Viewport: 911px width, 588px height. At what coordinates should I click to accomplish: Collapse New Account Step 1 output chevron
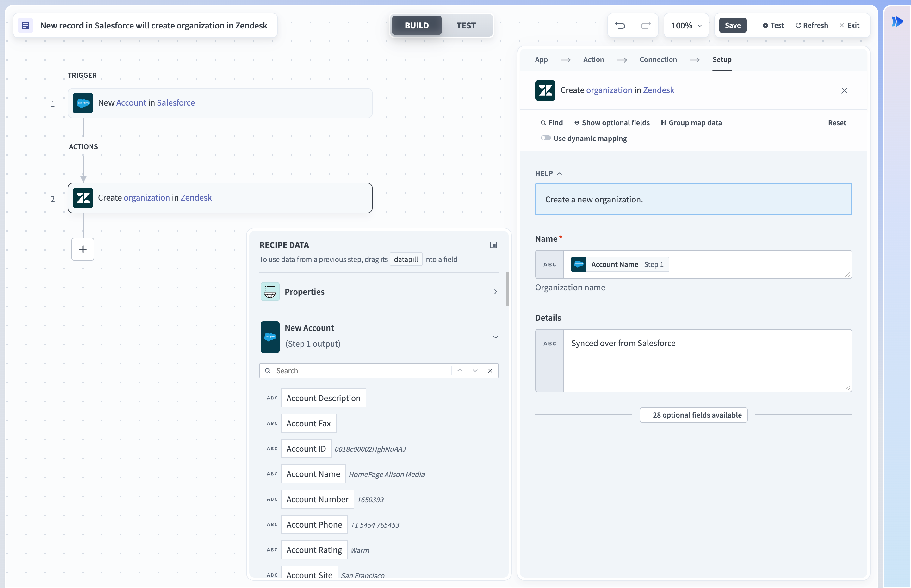(x=495, y=337)
